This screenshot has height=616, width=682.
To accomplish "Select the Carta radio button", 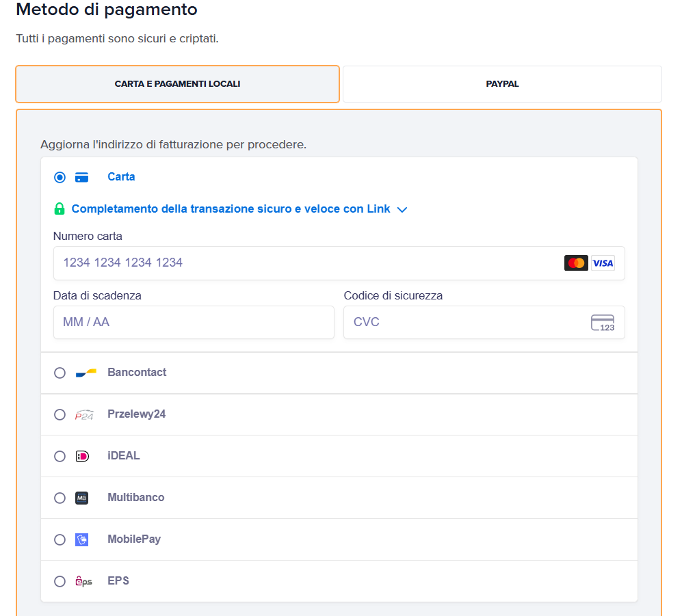I will (x=60, y=177).
